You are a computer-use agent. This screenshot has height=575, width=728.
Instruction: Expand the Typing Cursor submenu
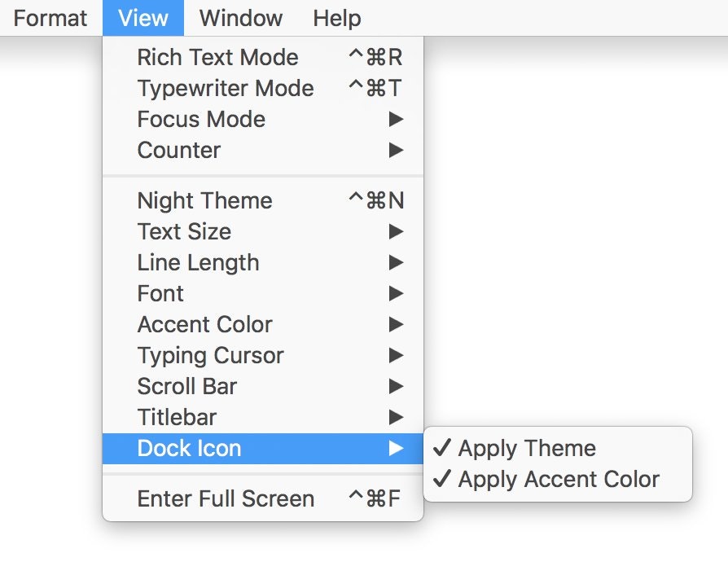263,355
